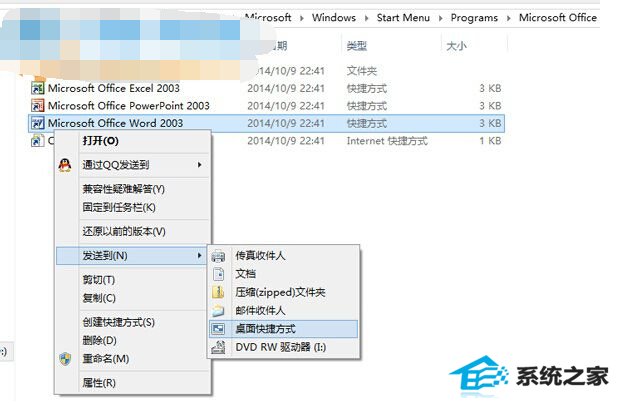Open breadcrumb arrow after Windows
The image size is (617, 403).
(x=366, y=18)
